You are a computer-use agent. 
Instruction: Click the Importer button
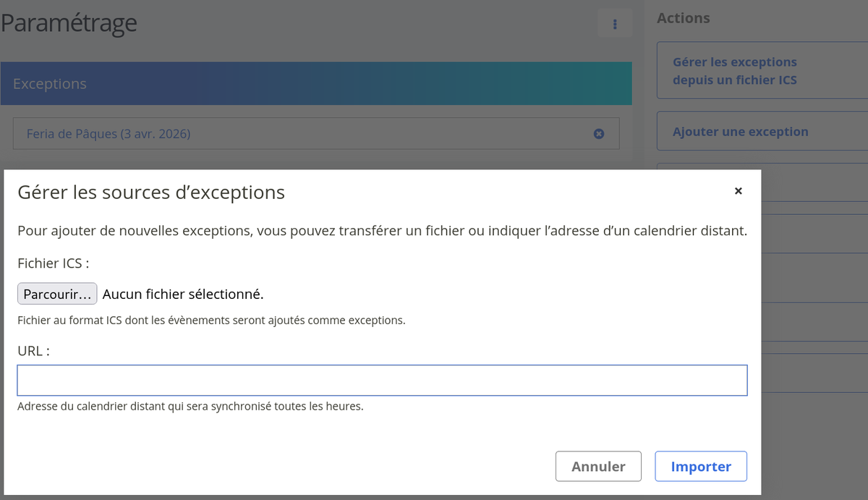point(700,467)
